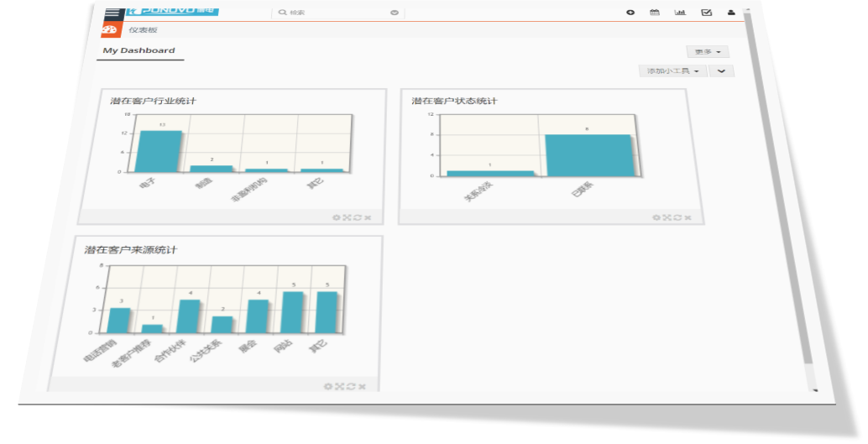Maximize the 潜在客户行业统计 widget
This screenshot has height=444, width=868.
tap(347, 217)
